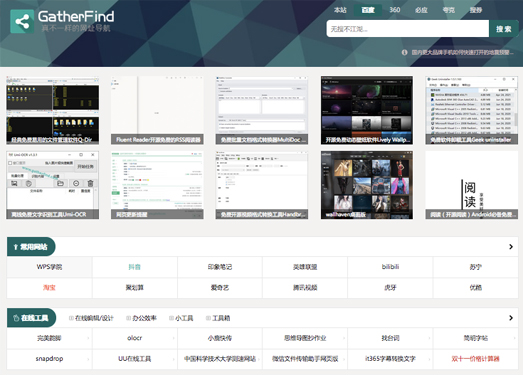This screenshot has width=523, height=375.
Task: Click the GatherFind site title text
Action: pyautogui.click(x=76, y=16)
